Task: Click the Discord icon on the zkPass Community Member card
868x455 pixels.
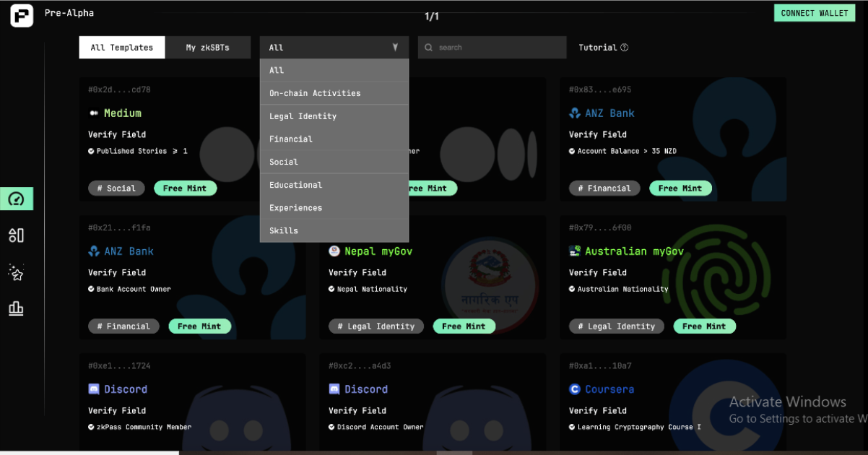Action: click(94, 389)
